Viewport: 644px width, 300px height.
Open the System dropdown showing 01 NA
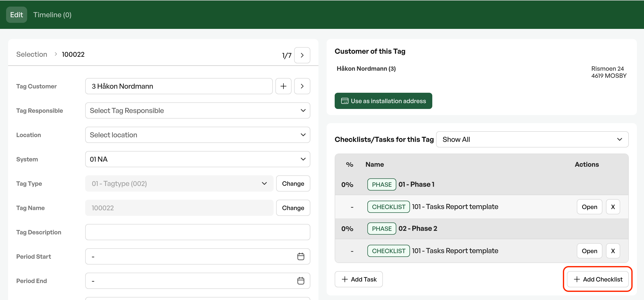(x=198, y=159)
